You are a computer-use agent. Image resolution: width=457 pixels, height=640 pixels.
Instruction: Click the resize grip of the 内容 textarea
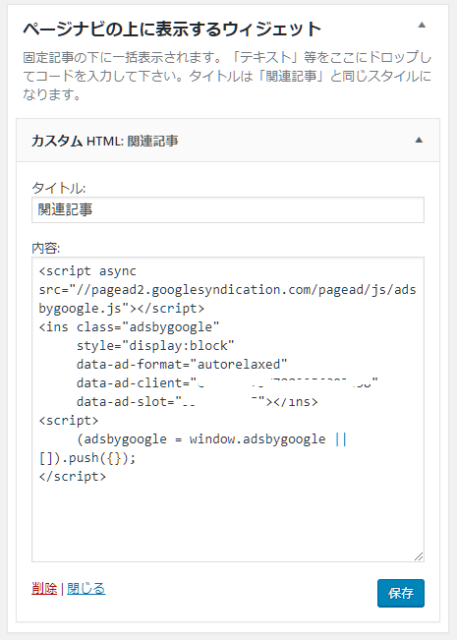[419, 556]
